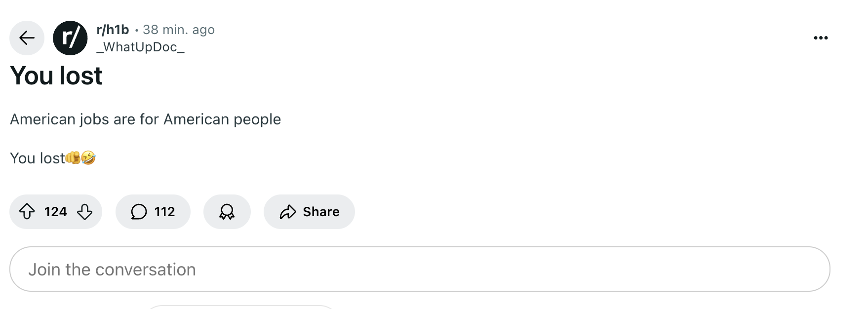Click the 38 min. ago timestamp
Image resolution: width=868 pixels, height=309 pixels.
(x=179, y=30)
